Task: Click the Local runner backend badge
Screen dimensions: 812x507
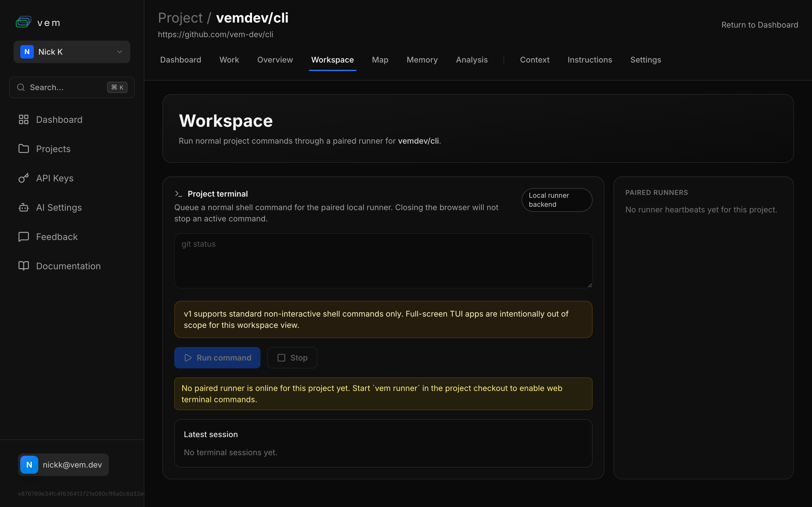Action: point(557,200)
